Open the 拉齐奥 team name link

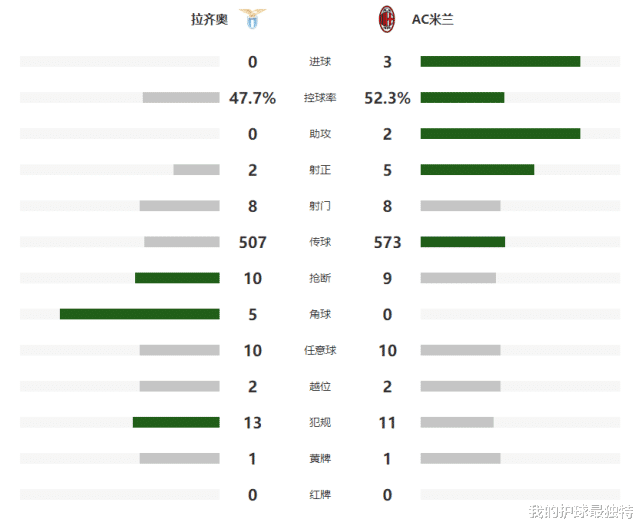[x=211, y=19]
